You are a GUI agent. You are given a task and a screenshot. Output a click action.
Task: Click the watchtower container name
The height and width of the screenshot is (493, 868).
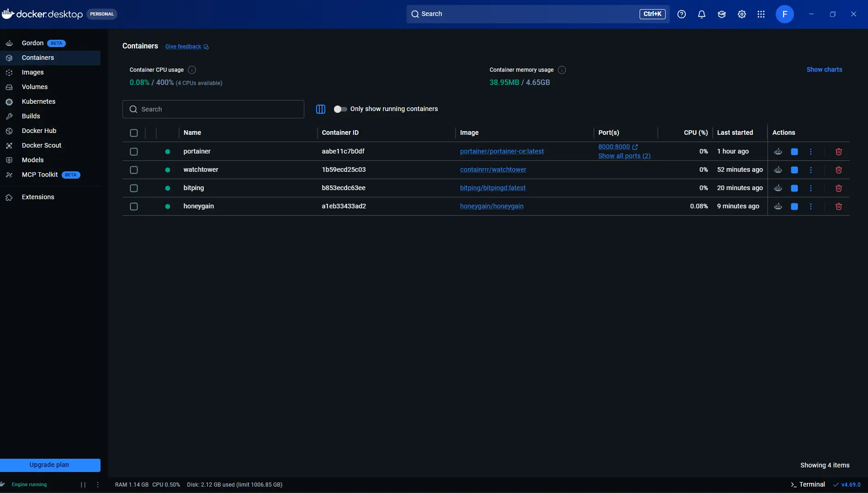[201, 170]
